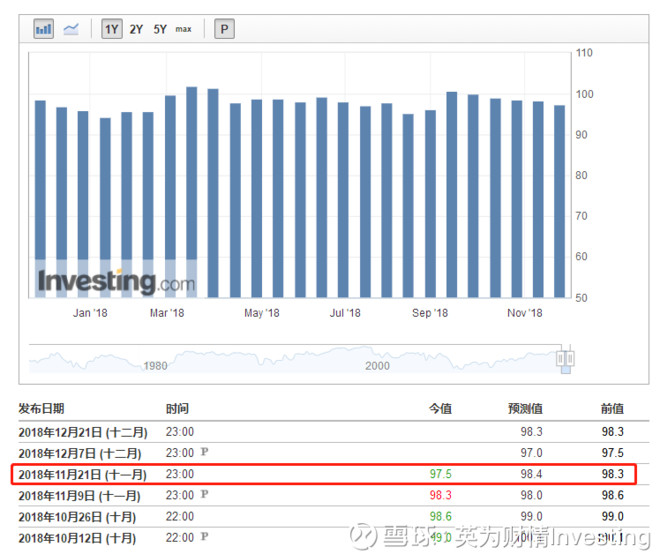
Task: Select the 2018年12月21日 (十二月) row date
Action: [x=83, y=432]
